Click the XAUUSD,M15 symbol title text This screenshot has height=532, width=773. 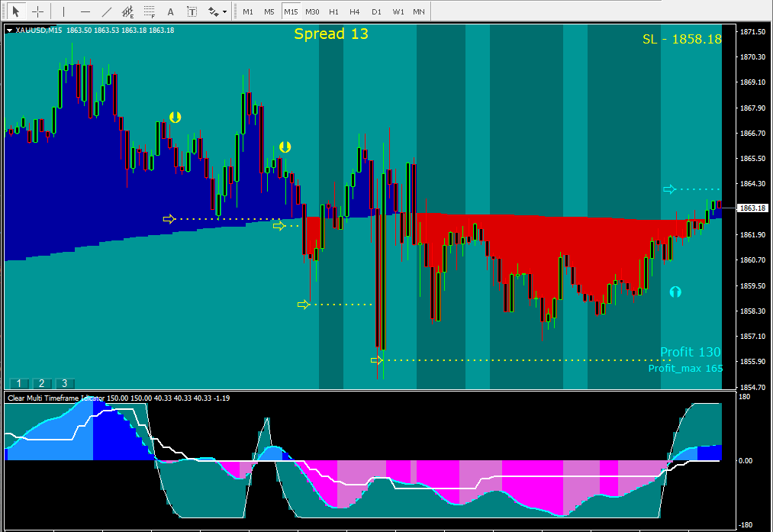[39, 31]
